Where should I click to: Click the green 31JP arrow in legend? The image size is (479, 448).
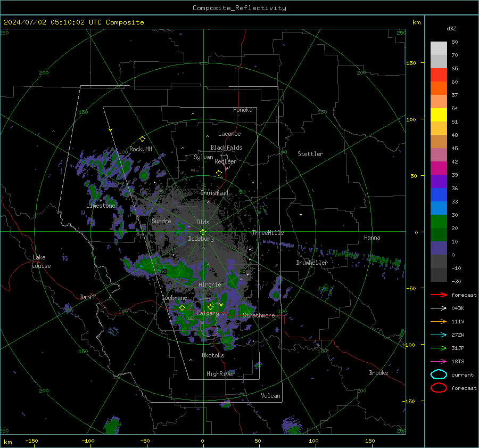click(439, 348)
